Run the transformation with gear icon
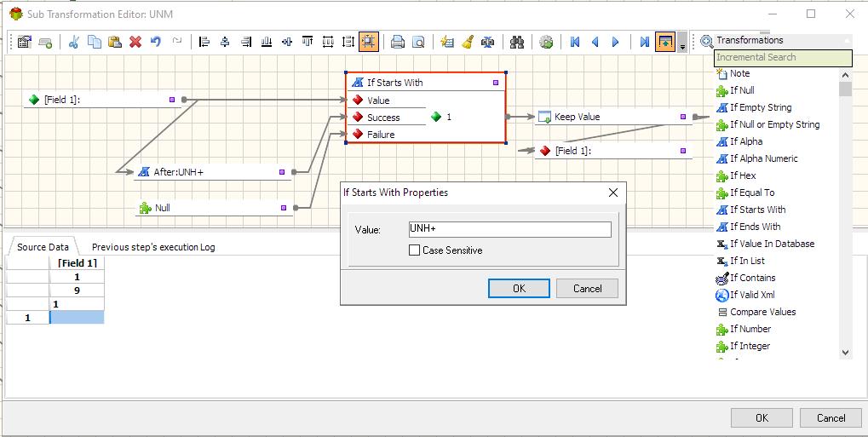The image size is (868, 437). (546, 42)
